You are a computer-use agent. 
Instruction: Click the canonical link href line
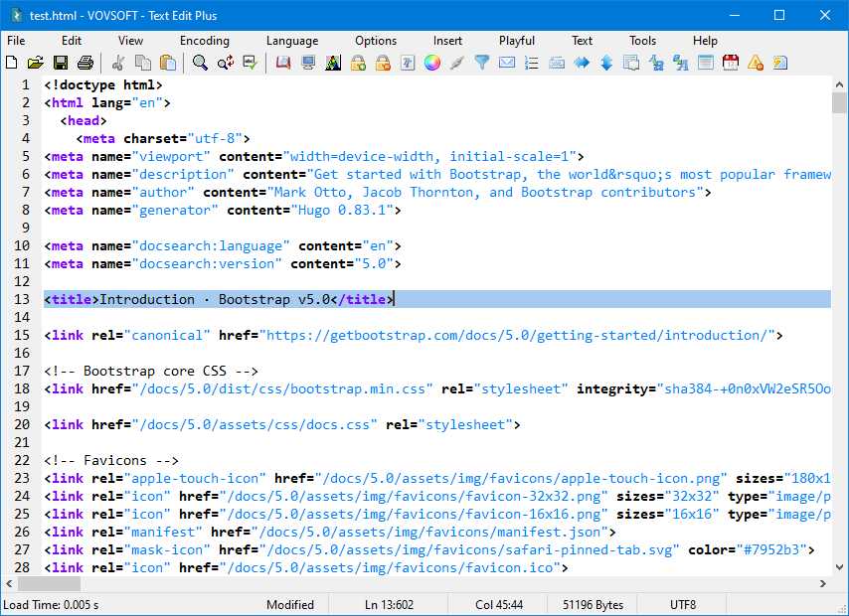414,335
